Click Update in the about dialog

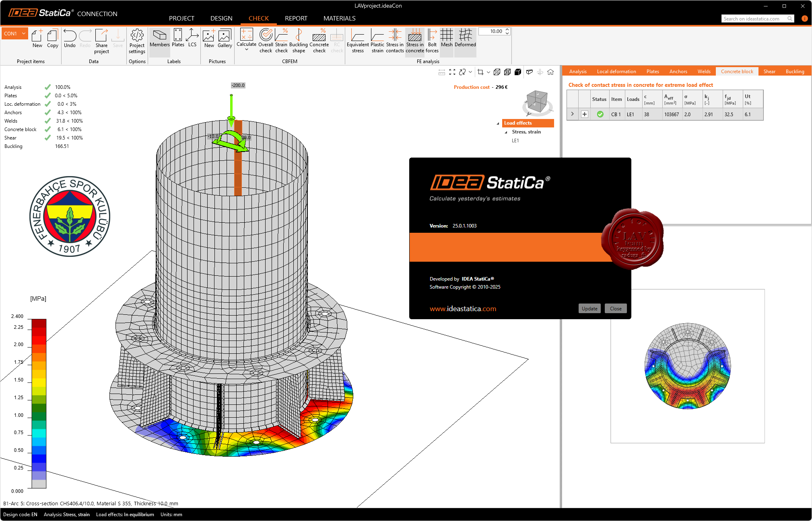click(x=589, y=309)
